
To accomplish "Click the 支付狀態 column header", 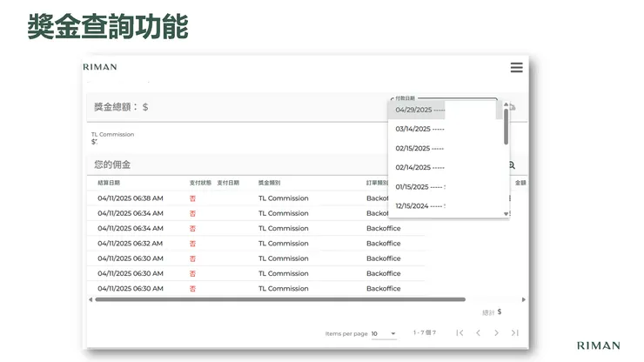I will [200, 183].
